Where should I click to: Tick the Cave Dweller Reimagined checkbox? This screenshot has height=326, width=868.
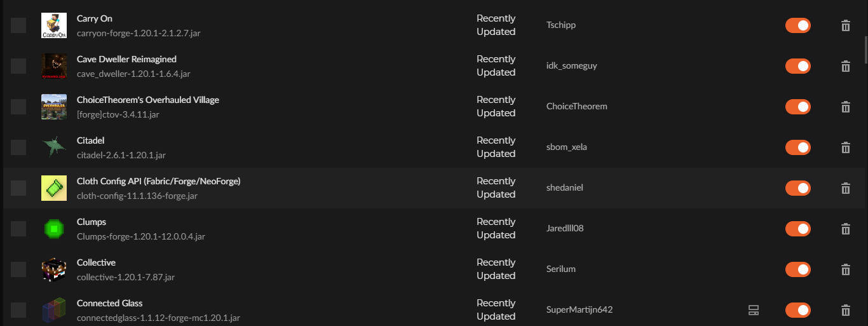click(18, 66)
